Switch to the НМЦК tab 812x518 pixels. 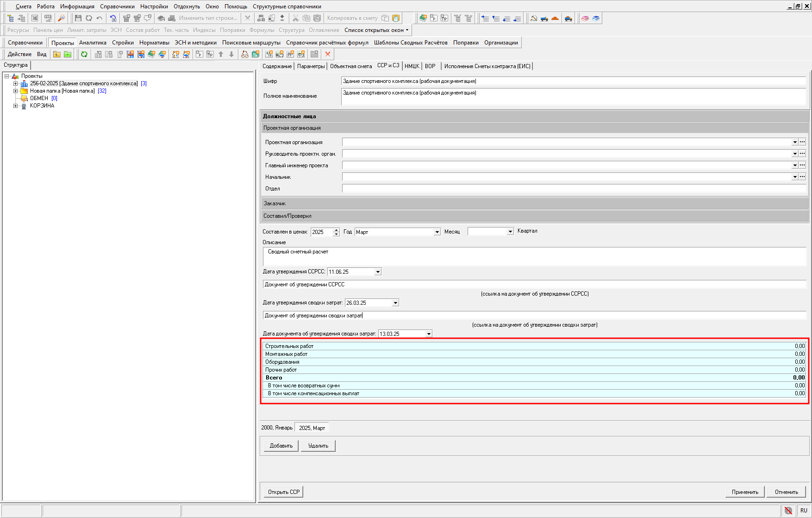tap(412, 66)
